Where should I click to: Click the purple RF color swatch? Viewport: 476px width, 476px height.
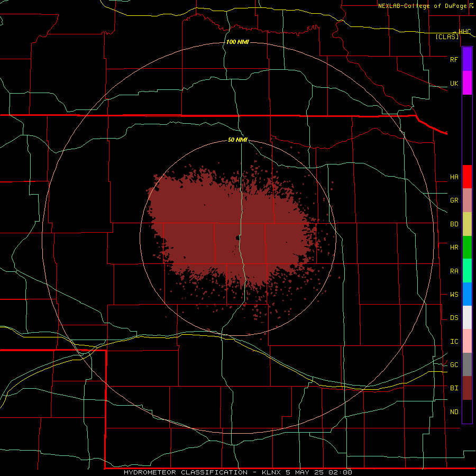[x=467, y=59]
